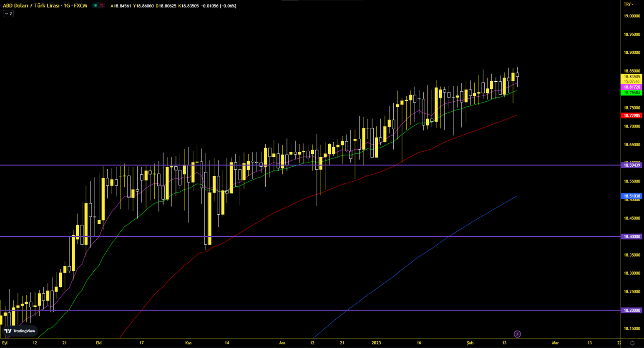Click the ABD Doları / Türk Lirası symbol title
Screen dimensions: 644x348
[45, 6]
